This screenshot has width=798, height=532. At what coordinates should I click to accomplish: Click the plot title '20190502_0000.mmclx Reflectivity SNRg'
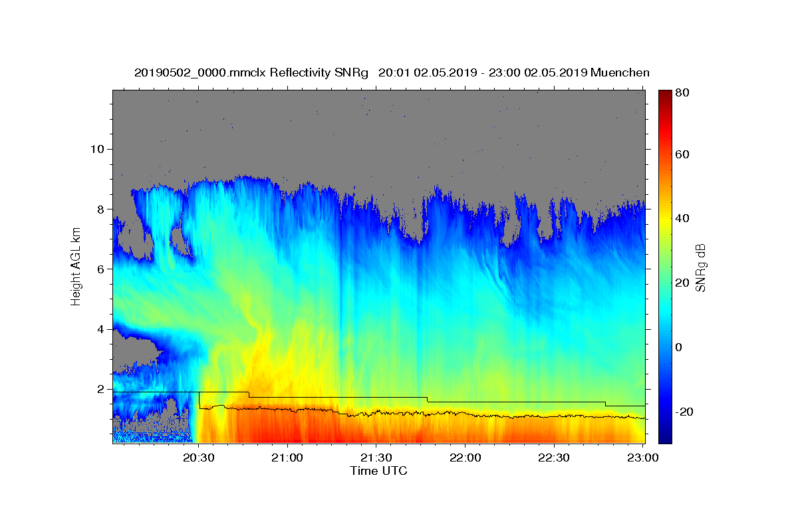coord(251,73)
